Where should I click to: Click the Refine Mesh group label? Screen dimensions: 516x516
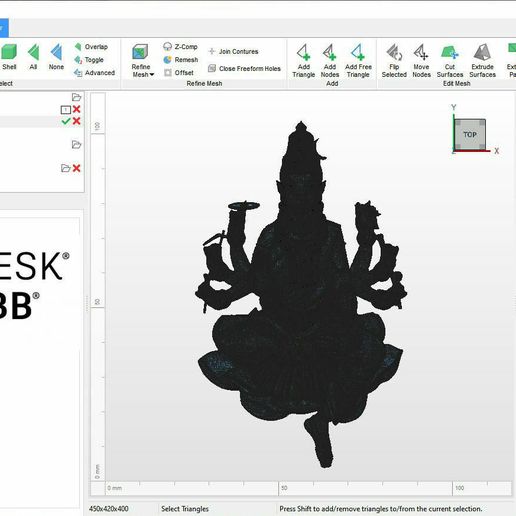coord(204,84)
